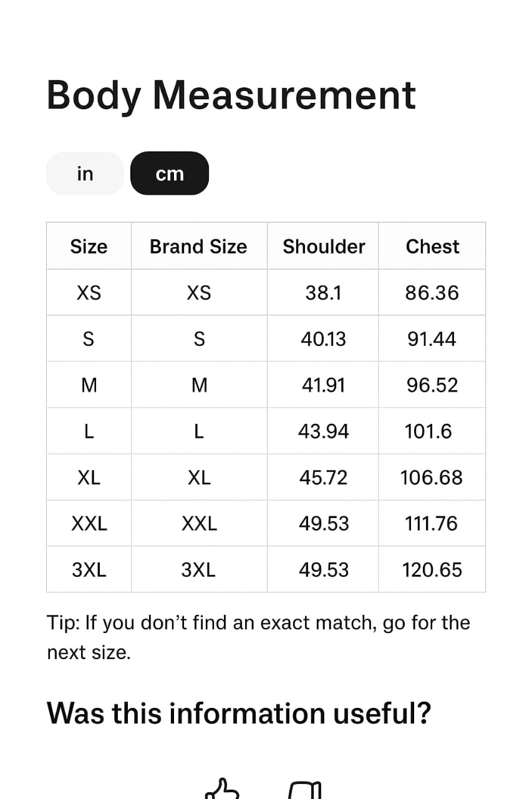Select the L size row
Screen dimensions: 532x799
(x=89, y=431)
